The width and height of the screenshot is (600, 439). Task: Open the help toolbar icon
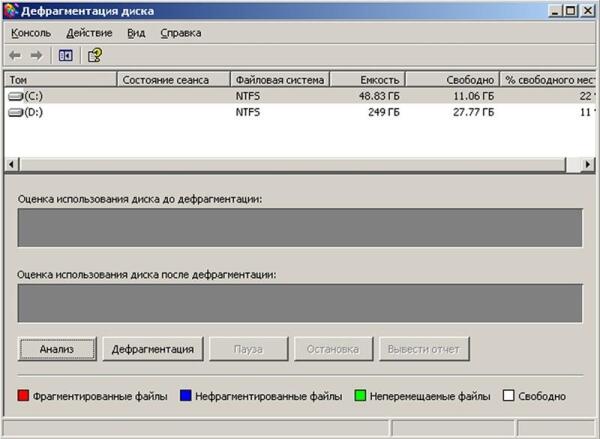click(95, 55)
